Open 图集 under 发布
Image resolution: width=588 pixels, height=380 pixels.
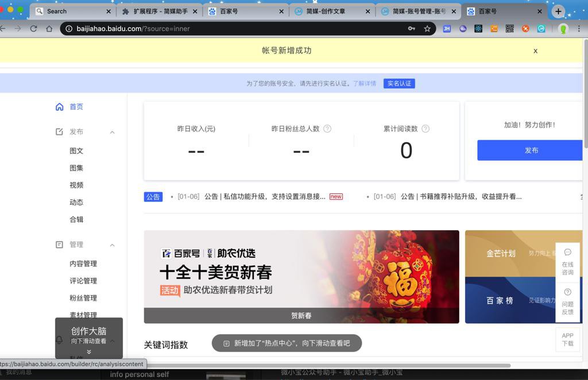76,168
